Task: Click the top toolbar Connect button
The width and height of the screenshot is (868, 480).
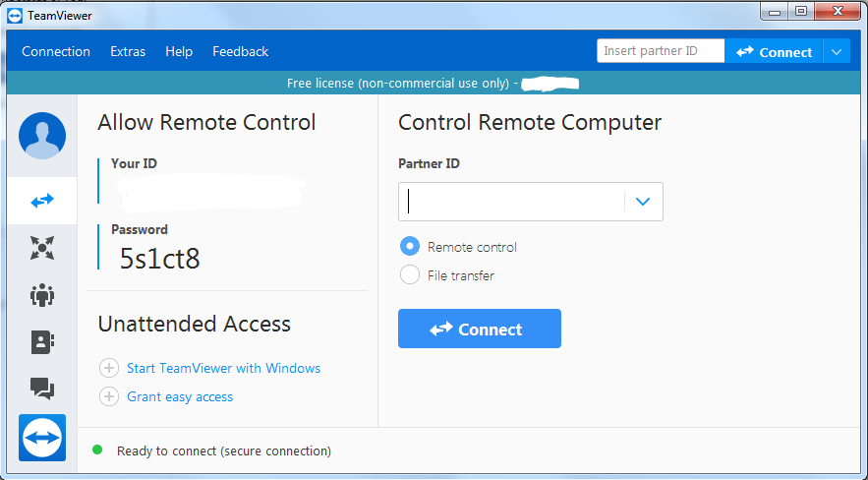Action: [774, 52]
